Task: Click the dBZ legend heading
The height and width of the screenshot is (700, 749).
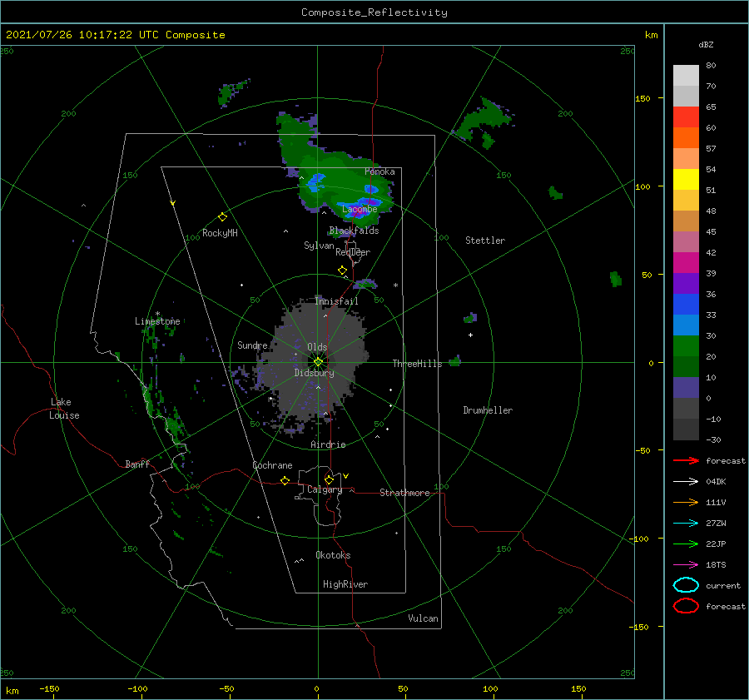Action: tap(706, 44)
